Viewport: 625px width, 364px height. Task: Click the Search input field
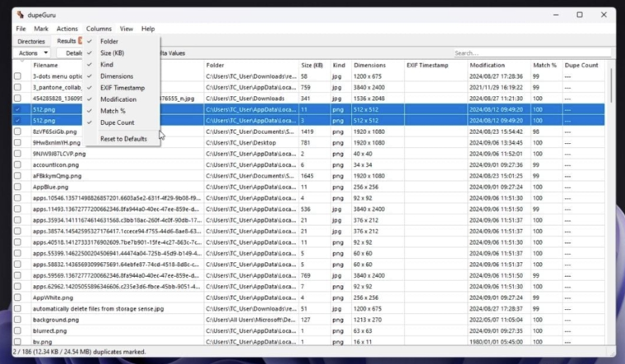pos(530,53)
